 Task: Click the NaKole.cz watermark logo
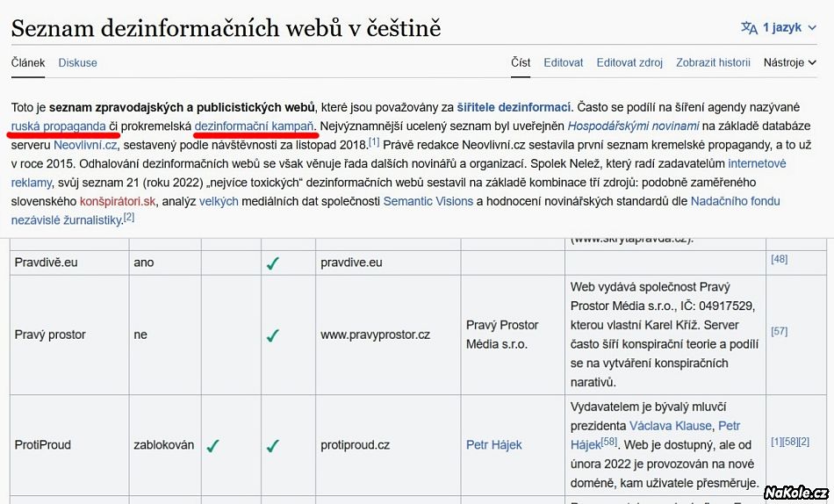[x=794, y=492]
